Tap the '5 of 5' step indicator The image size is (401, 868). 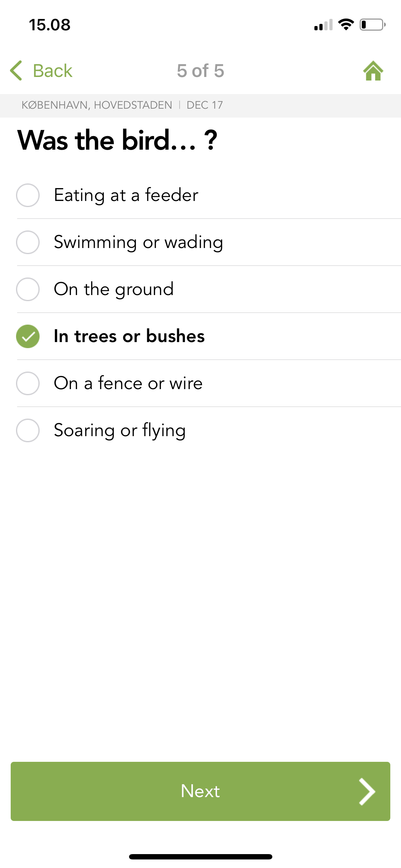pos(200,71)
